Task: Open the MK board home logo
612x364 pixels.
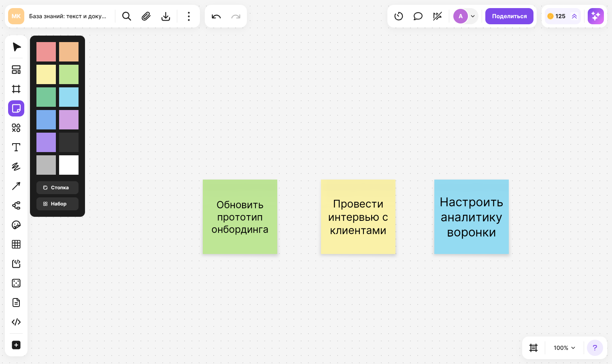Action: [x=16, y=16]
